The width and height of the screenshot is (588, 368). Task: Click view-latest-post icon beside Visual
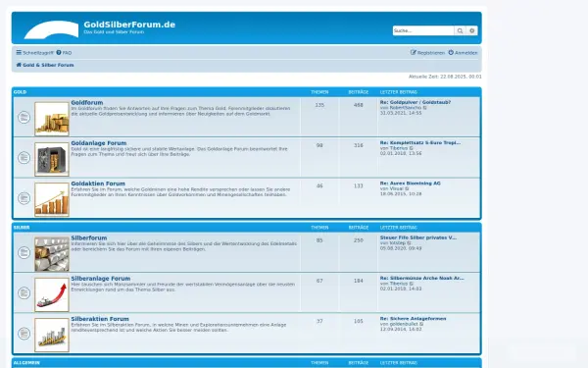click(407, 188)
